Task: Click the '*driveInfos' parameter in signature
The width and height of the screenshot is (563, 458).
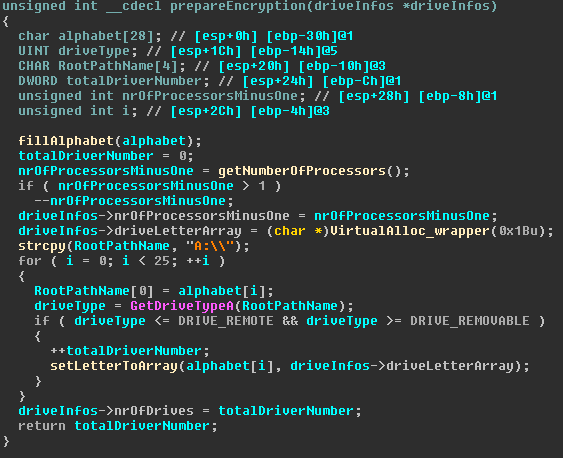Action: [x=446, y=6]
